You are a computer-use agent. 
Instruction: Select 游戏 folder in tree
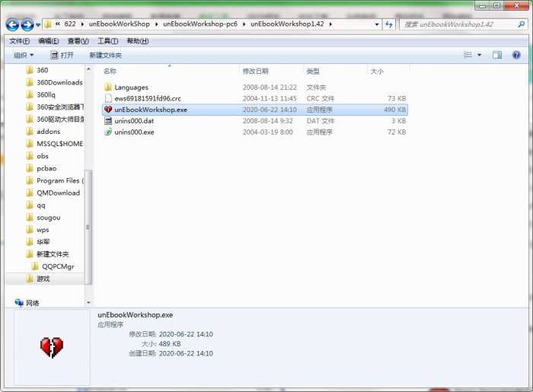click(x=43, y=279)
